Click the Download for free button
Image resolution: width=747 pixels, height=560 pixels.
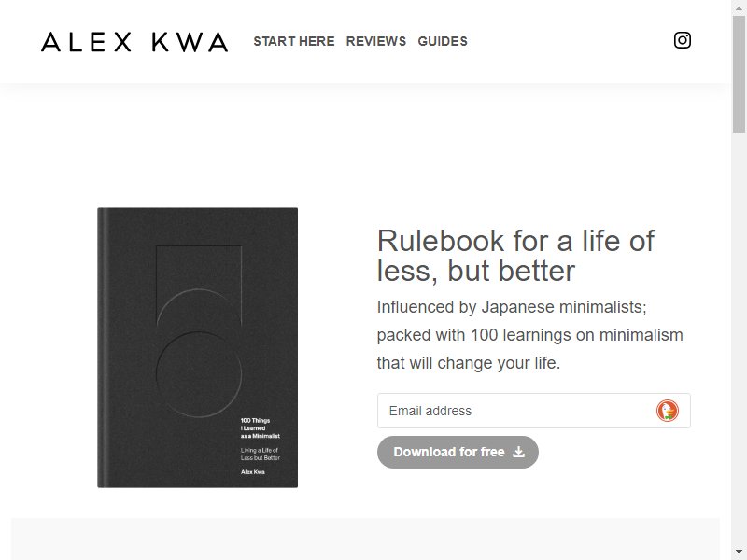[458, 452]
